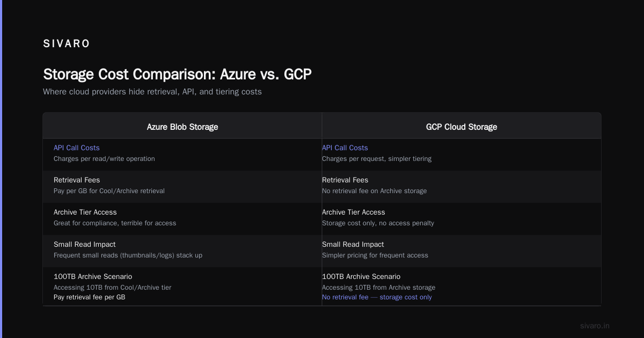Select 'Storage cost only, no access penalty'
The image size is (644, 338).
point(378,223)
